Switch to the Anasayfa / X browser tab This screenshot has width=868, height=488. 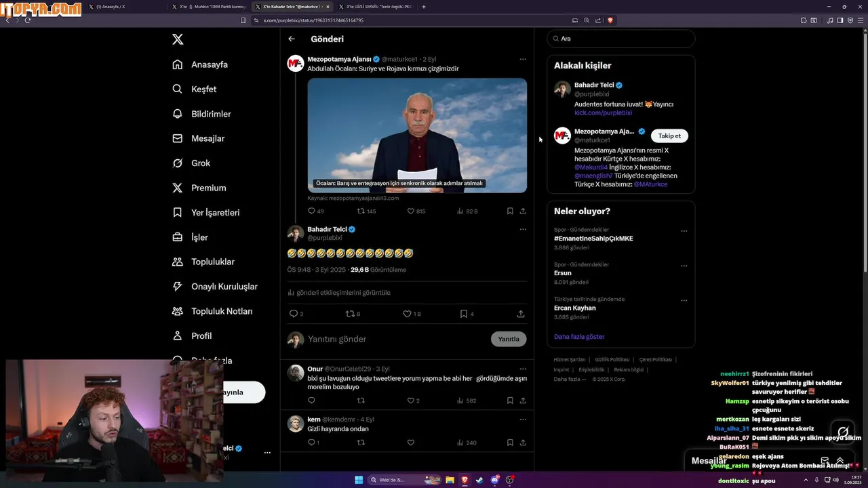(125, 7)
